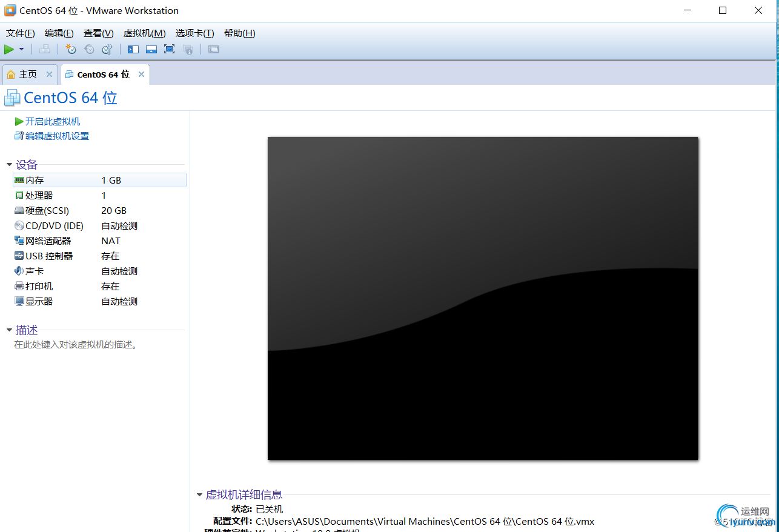This screenshot has height=532, width=779.
Task: Collapse the 描述 section
Action: coord(9,330)
